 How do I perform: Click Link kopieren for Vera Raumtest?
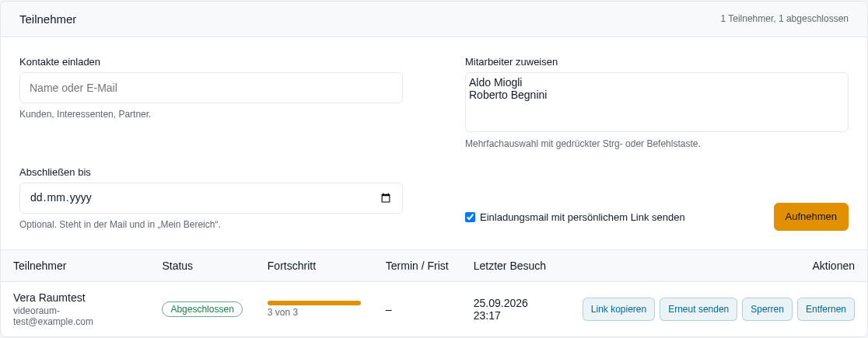tap(618, 309)
